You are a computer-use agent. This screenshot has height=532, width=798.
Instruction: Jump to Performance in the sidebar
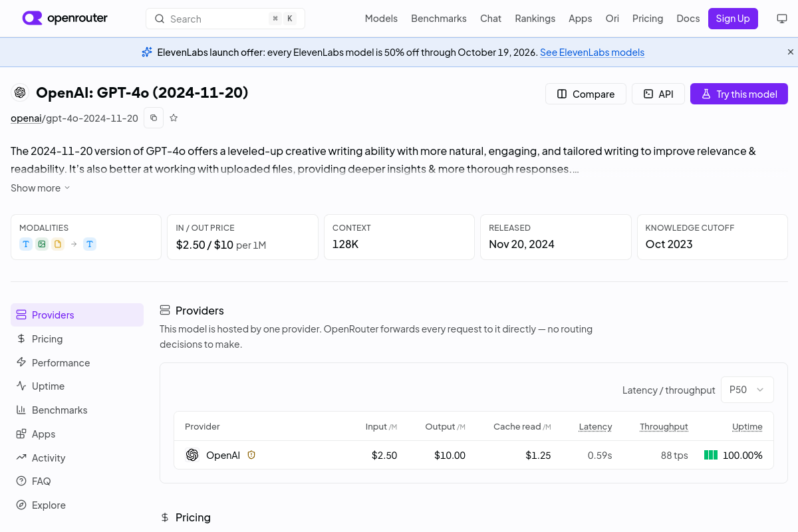click(77, 362)
